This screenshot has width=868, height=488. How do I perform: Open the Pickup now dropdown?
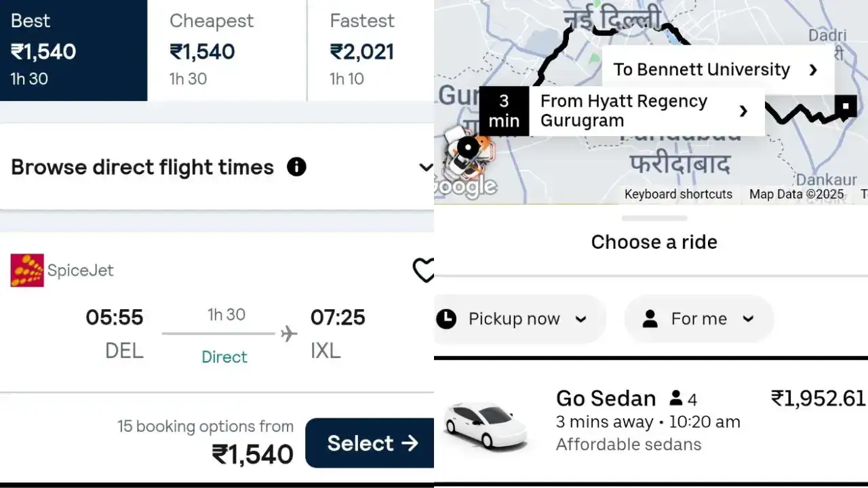click(519, 319)
